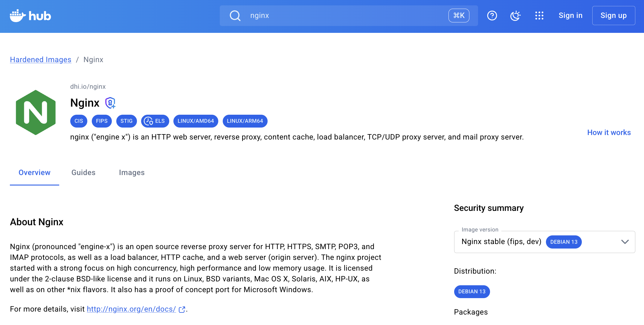Open the Images tab
The image size is (644, 325).
132,173
